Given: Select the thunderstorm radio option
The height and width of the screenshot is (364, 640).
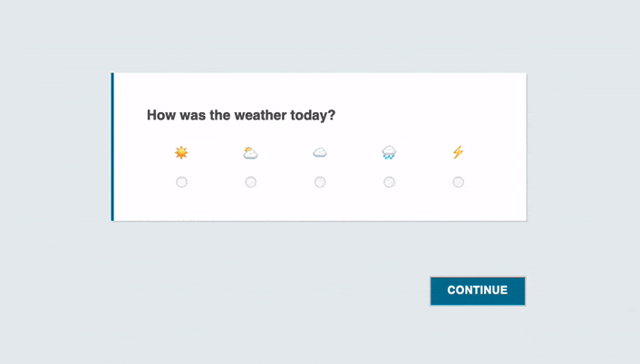Looking at the screenshot, I should tap(459, 182).
